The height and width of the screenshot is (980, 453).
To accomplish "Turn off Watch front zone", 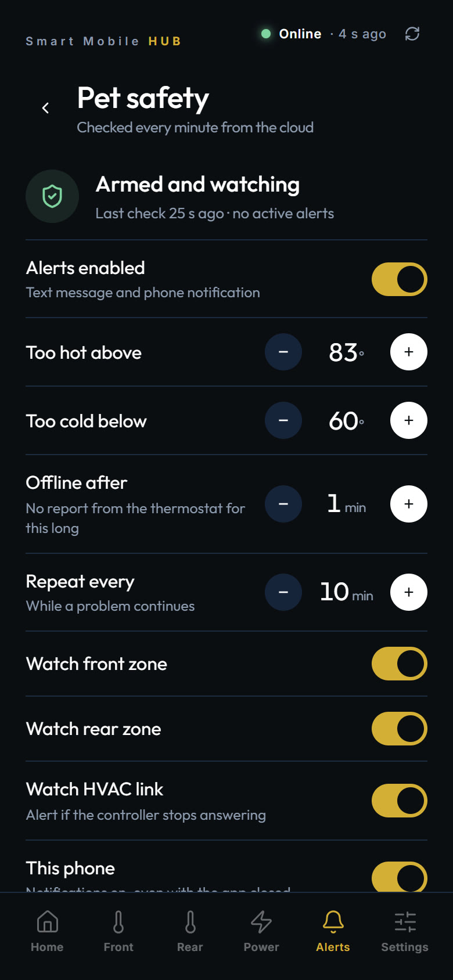I will coord(400,664).
